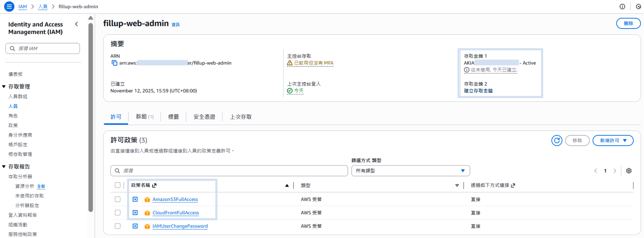Click the magnifier icon in IAM search

[12, 48]
